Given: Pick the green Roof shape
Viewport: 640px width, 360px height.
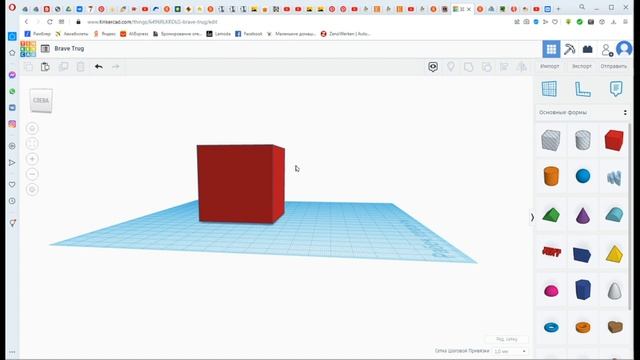Looking at the screenshot, I should click(551, 215).
